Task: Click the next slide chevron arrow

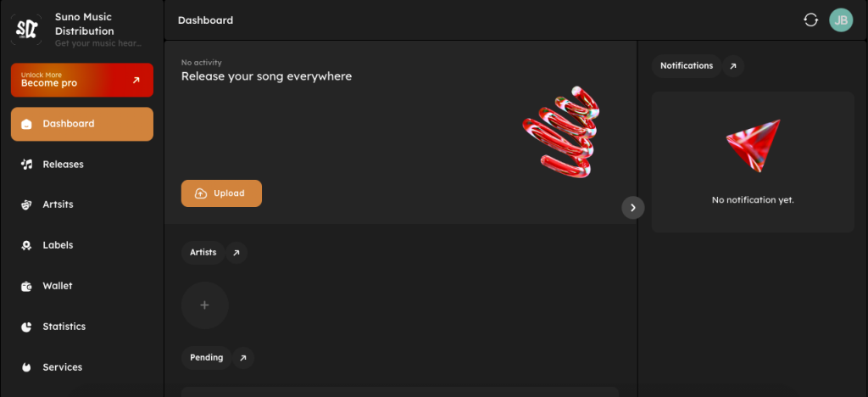Action: 633,208
